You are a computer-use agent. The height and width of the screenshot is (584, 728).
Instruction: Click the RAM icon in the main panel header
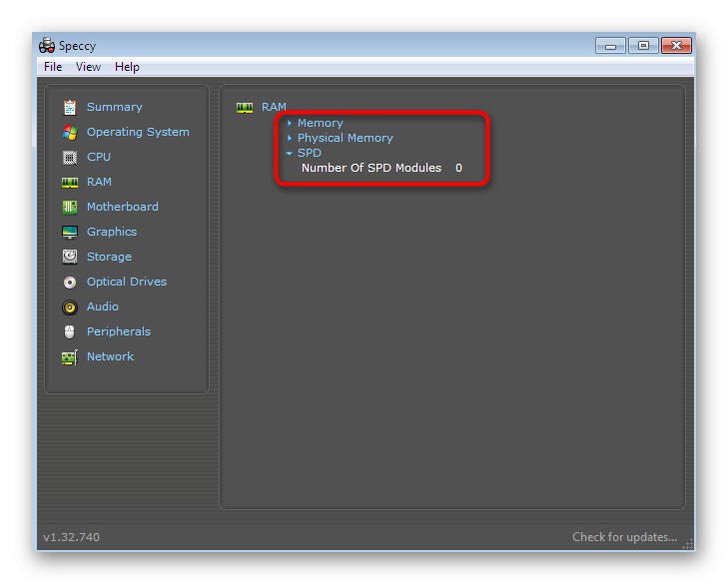click(x=245, y=108)
